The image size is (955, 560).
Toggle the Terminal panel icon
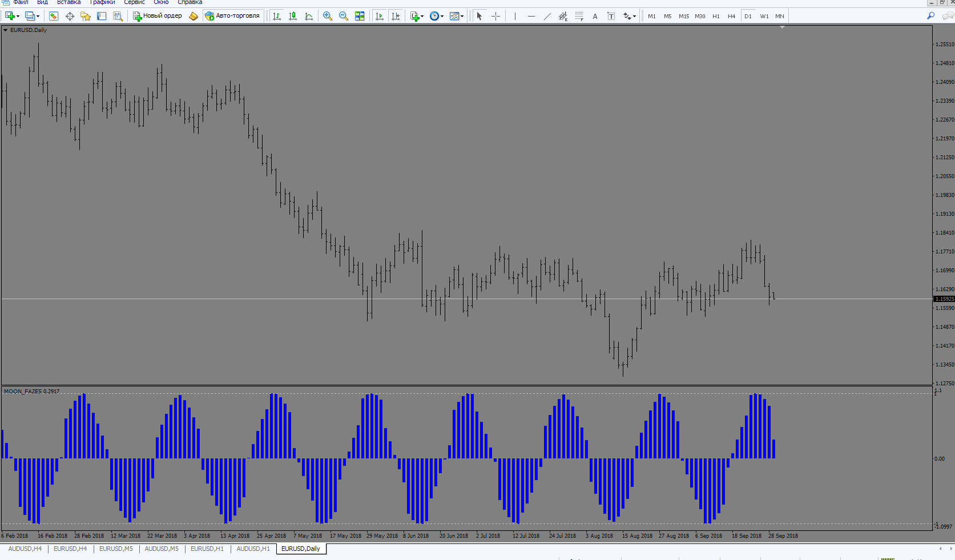tap(102, 16)
